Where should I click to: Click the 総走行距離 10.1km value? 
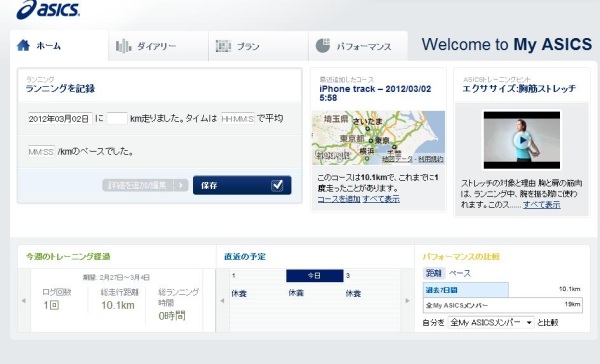coord(118,305)
